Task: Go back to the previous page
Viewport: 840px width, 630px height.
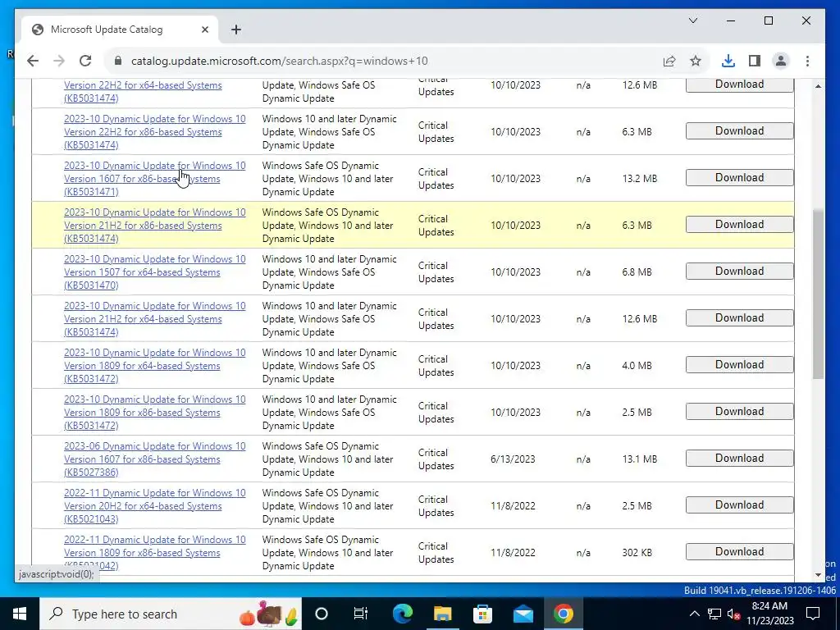Action: click(33, 61)
